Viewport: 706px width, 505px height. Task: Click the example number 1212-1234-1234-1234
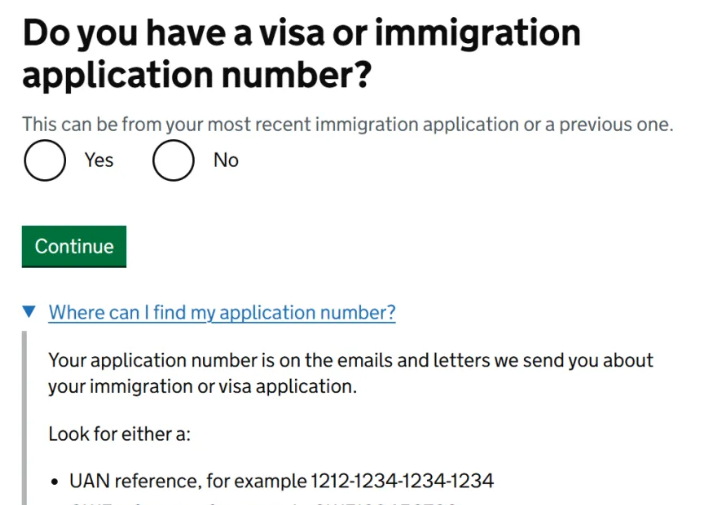point(402,481)
